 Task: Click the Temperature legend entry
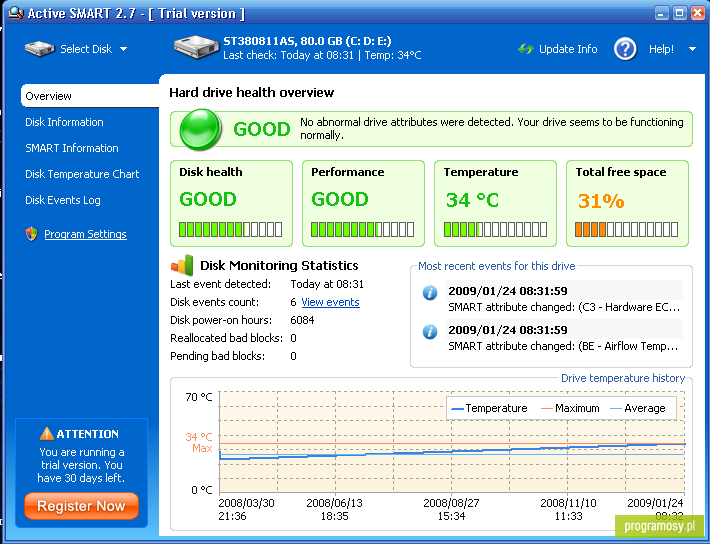point(489,408)
